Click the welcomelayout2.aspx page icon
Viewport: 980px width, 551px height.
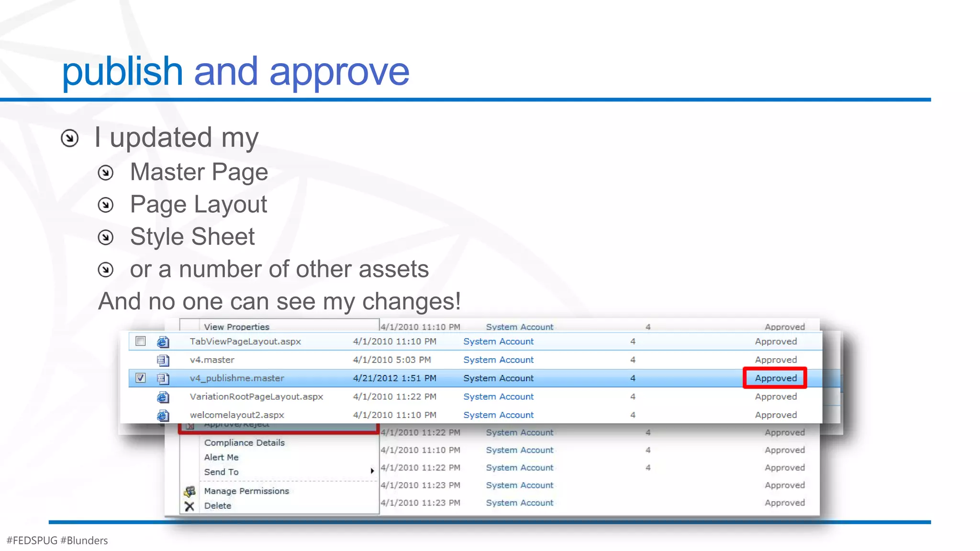coord(163,415)
